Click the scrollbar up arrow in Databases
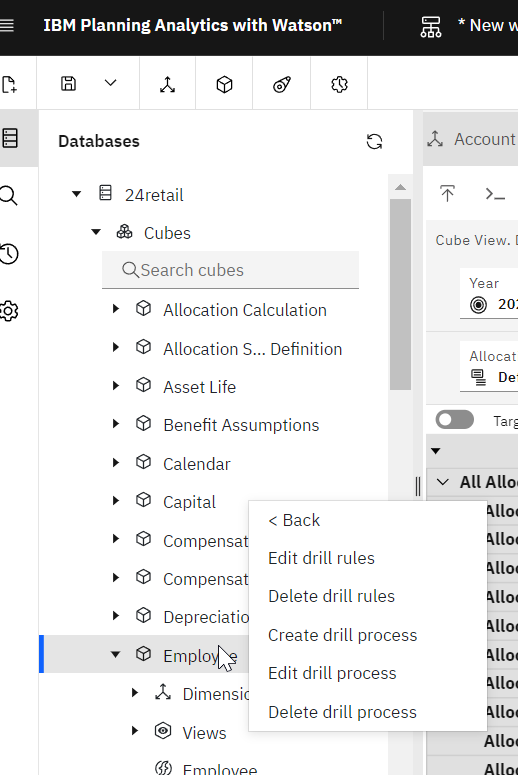 coord(400,187)
